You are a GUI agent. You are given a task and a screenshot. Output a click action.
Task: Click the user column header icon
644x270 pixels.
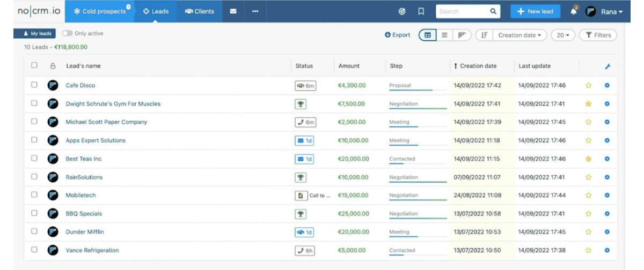(53, 66)
